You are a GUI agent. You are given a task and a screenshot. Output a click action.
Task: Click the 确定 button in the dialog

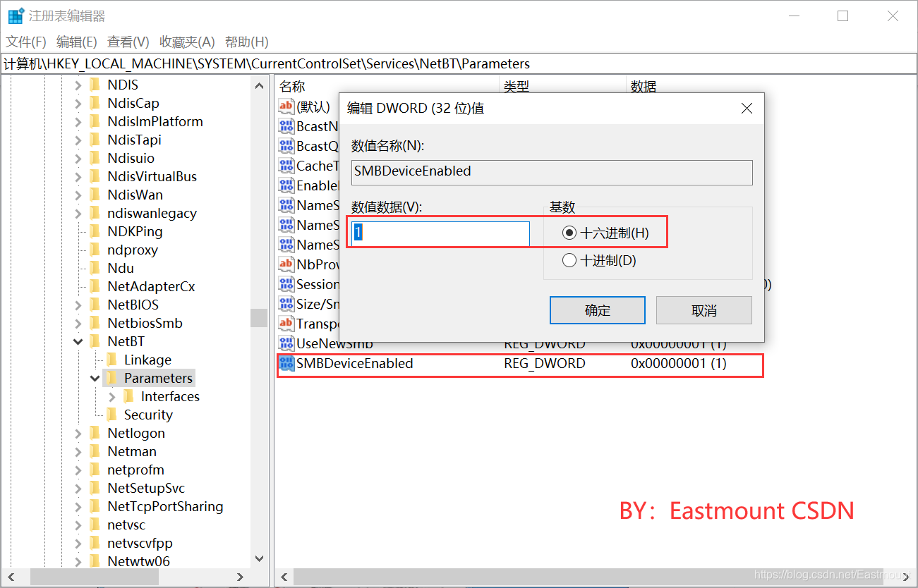tap(598, 310)
